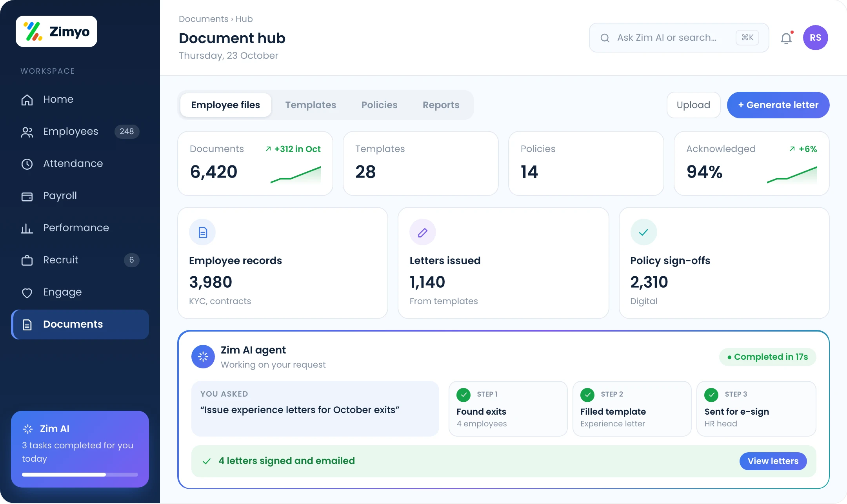Click the Zim AI tasks progress bar
This screenshot has height=504, width=847.
[x=80, y=475]
